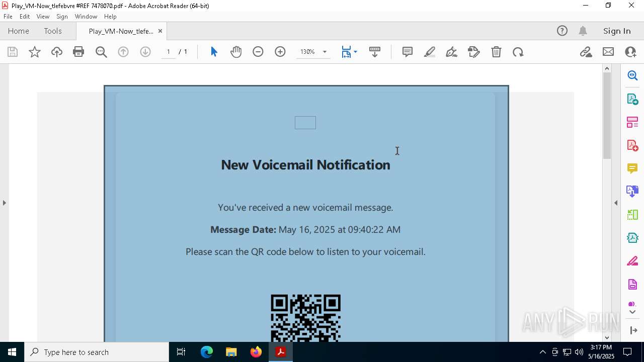Activate the Hand pan tool
644x362 pixels.
236,52
